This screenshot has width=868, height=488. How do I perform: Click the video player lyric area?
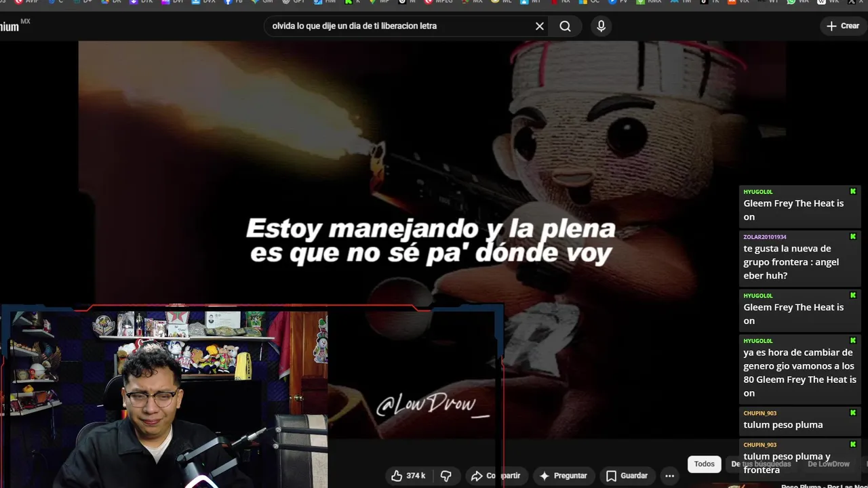coord(431,241)
